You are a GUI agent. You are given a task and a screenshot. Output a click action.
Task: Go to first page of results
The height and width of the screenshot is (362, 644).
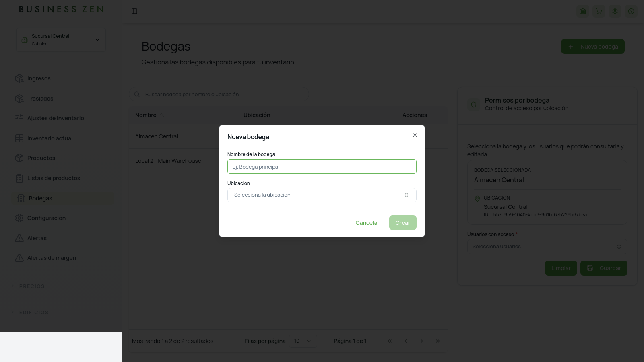(x=390, y=341)
